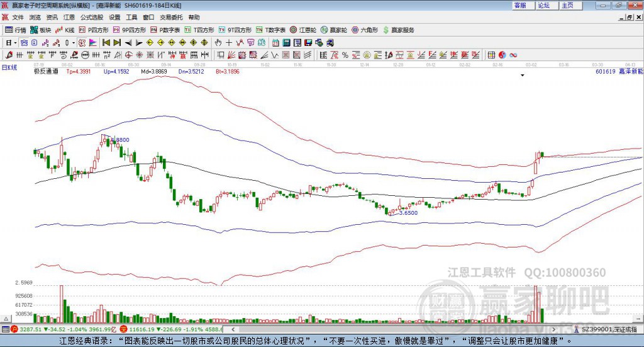Click the keyboard icon in status bar
644x347 pixels.
click(5, 329)
